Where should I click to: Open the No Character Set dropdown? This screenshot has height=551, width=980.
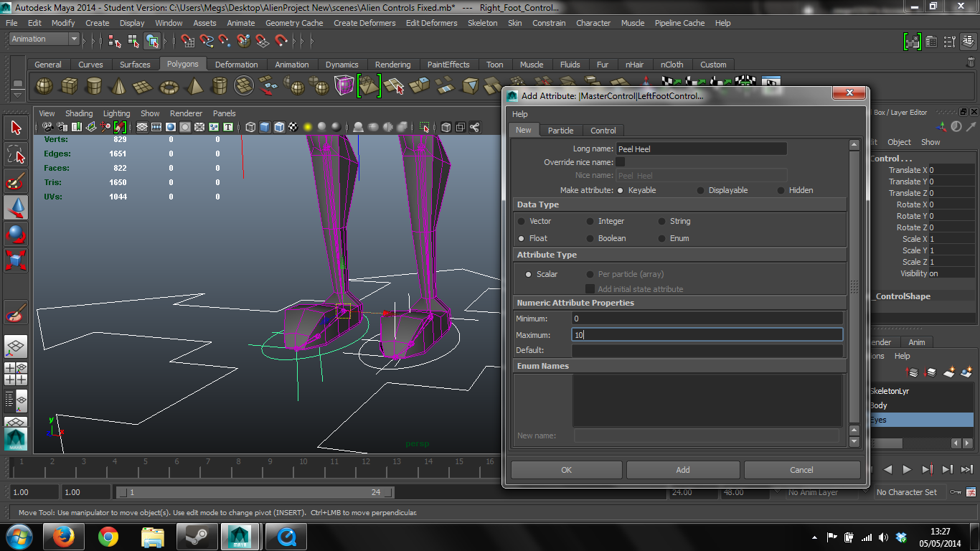(908, 492)
